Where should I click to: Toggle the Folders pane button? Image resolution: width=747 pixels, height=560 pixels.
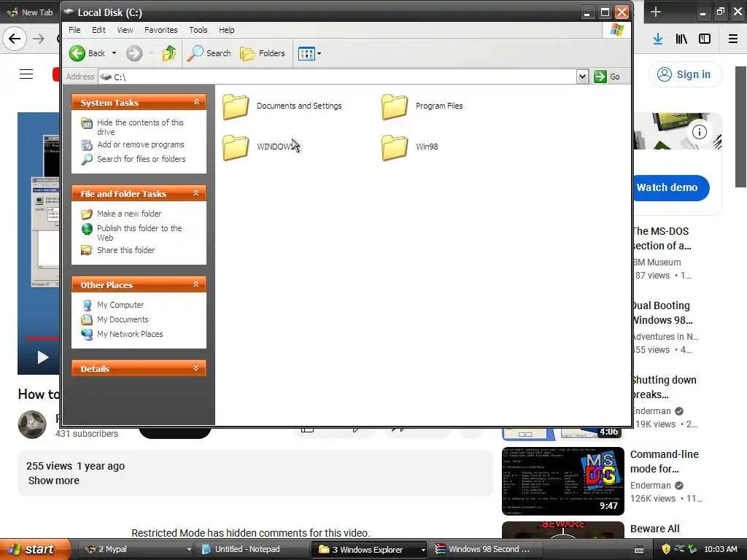click(263, 53)
